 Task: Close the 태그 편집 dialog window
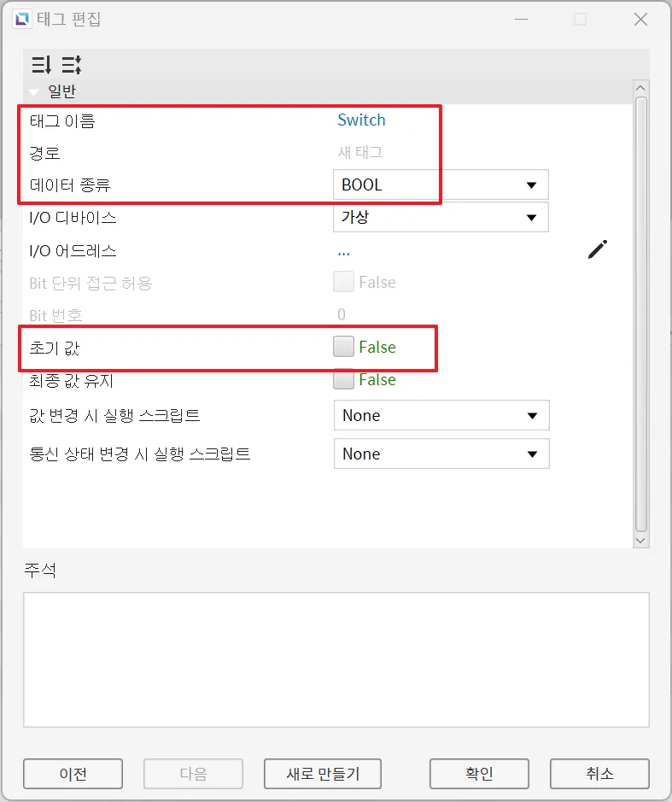[640, 19]
